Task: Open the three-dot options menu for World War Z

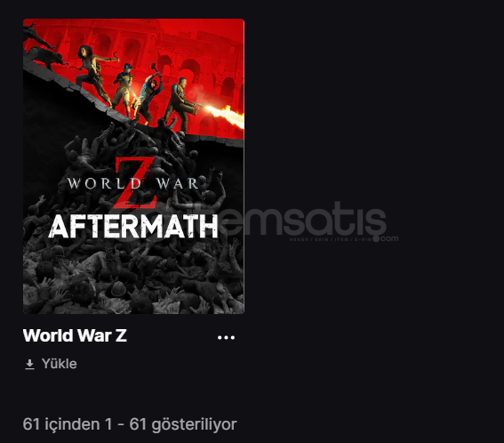Action: click(226, 337)
